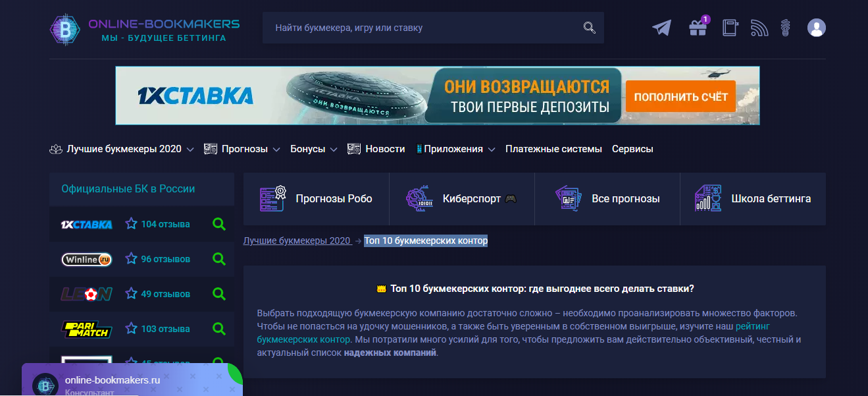Open the Школа беттинга section
This screenshot has height=396, width=868.
pyautogui.click(x=753, y=199)
